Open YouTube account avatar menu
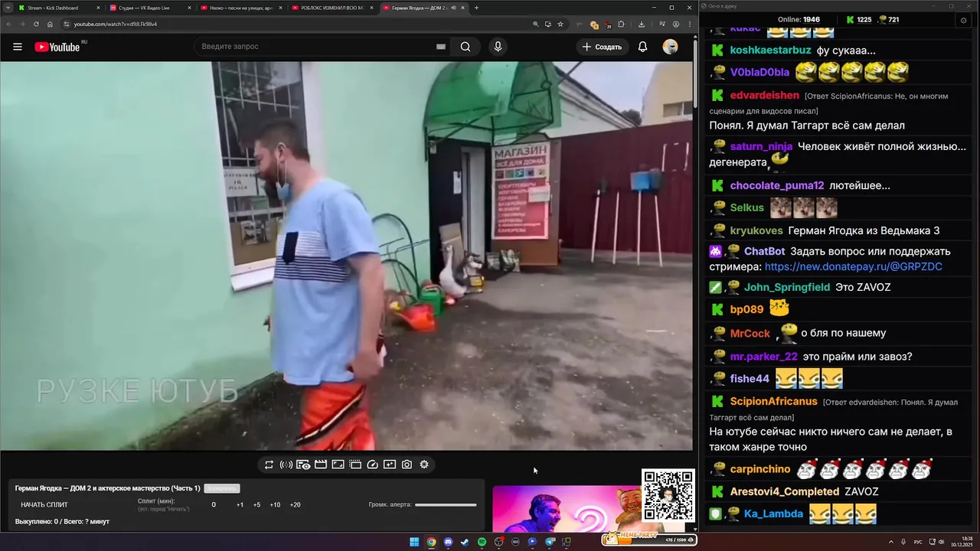The width and height of the screenshot is (980, 551). [x=670, y=47]
